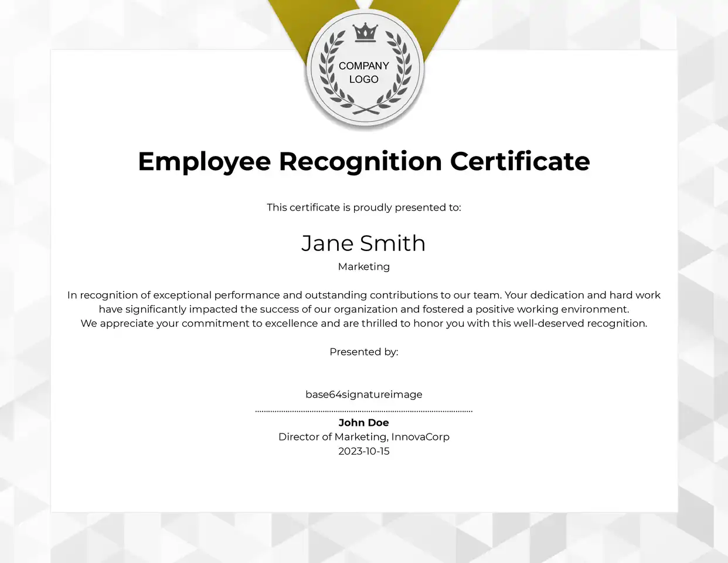Screen dimensions: 728x563
Task: Click the crown icon on the medal
Action: point(363,32)
